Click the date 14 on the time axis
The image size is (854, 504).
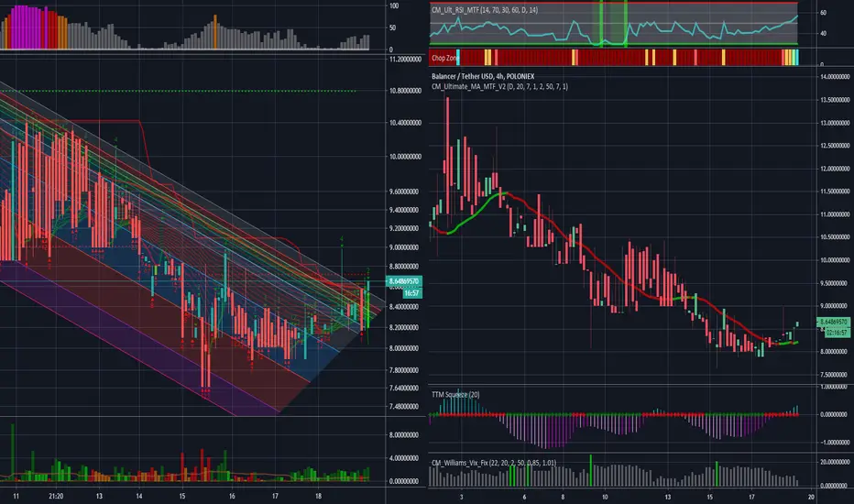click(x=139, y=497)
